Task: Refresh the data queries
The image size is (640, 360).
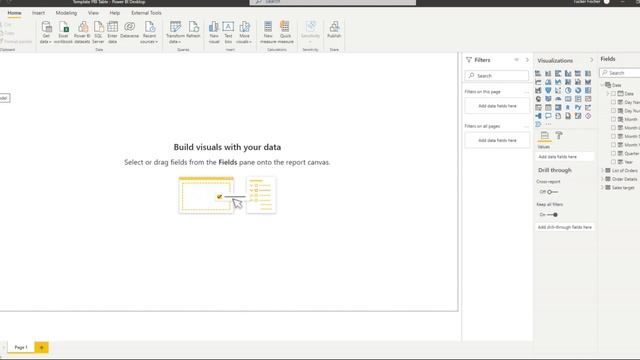Action: point(193,30)
